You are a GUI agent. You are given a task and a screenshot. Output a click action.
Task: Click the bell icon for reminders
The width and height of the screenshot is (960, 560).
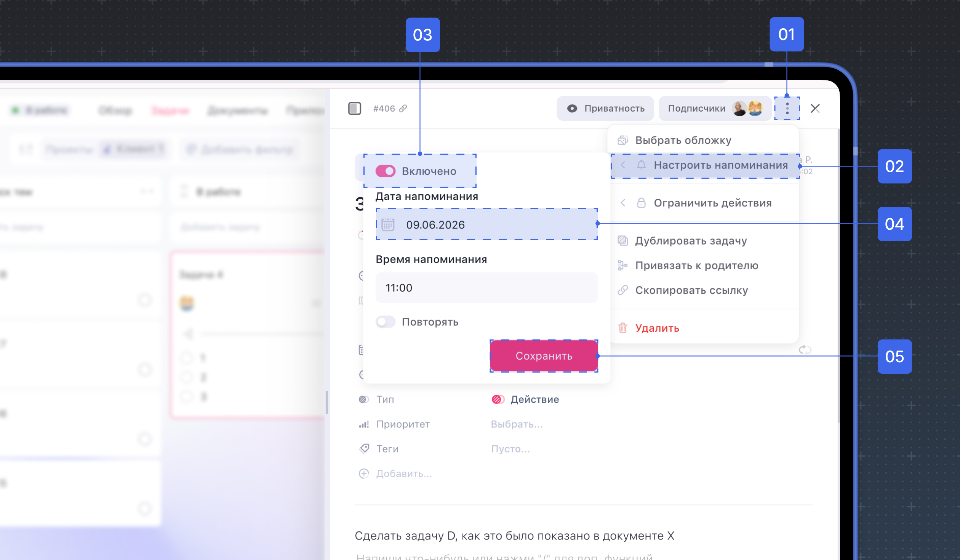[x=641, y=165]
